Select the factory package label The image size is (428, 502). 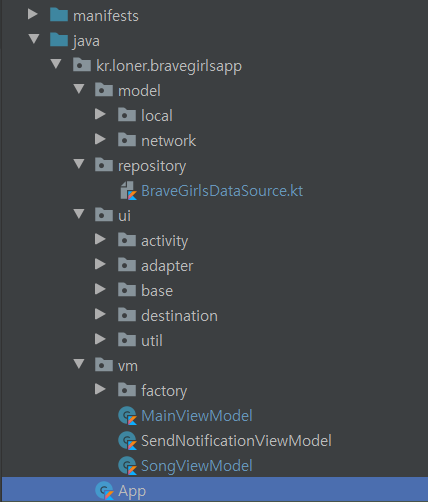(164, 391)
